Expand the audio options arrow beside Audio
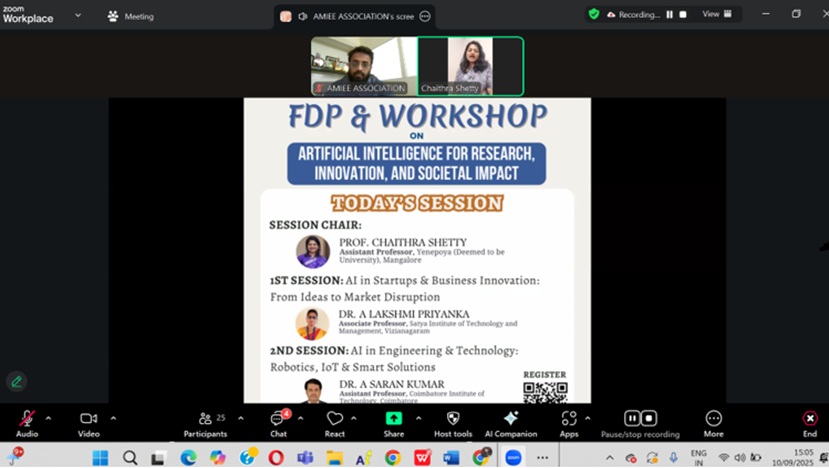The height and width of the screenshot is (468, 829). [x=48, y=418]
